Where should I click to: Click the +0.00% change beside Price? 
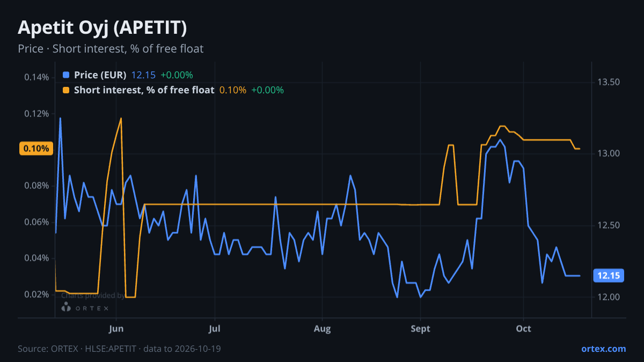point(177,75)
